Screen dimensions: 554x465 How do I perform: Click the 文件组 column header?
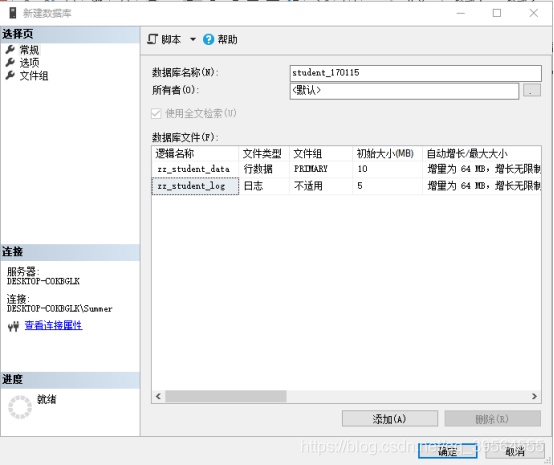321,154
